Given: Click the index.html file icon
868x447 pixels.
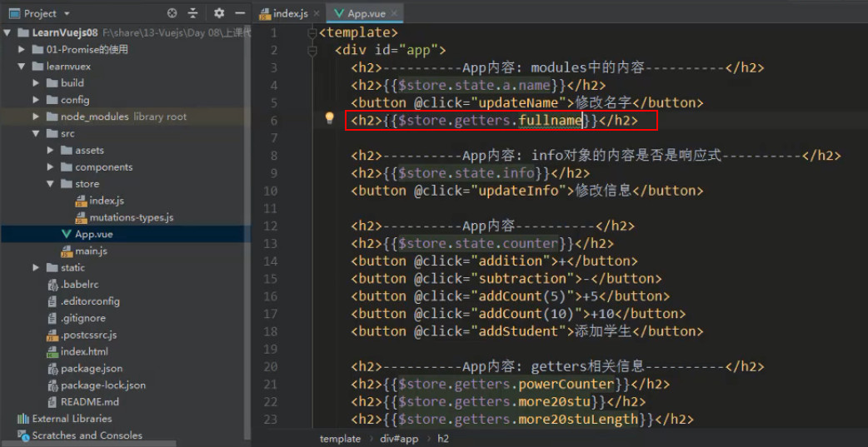Looking at the screenshot, I should 52,352.
